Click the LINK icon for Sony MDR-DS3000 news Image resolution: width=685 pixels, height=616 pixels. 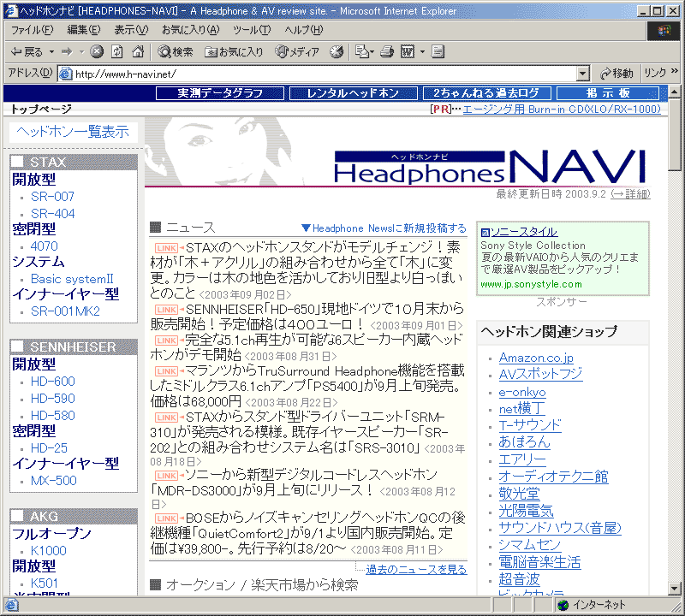click(167, 475)
